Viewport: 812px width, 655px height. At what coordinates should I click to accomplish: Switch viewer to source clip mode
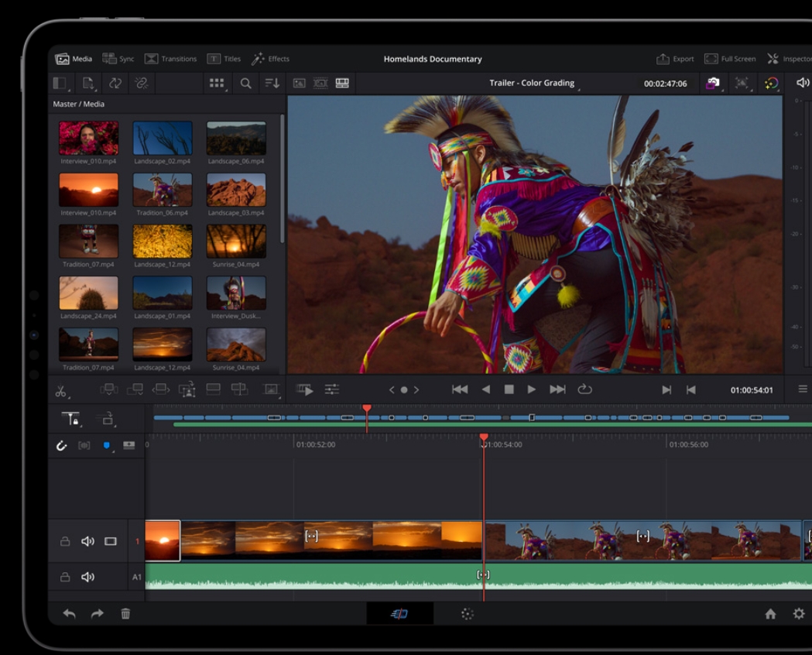coord(300,84)
